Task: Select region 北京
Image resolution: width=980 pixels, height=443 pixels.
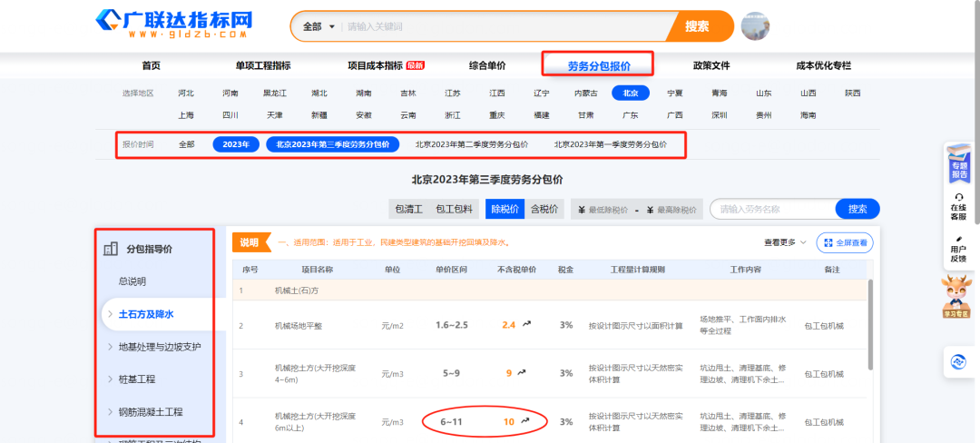Action: click(x=630, y=94)
